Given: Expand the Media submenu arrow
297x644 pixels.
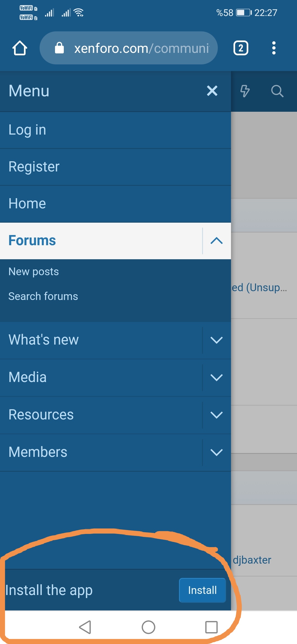Looking at the screenshot, I should tap(217, 378).
